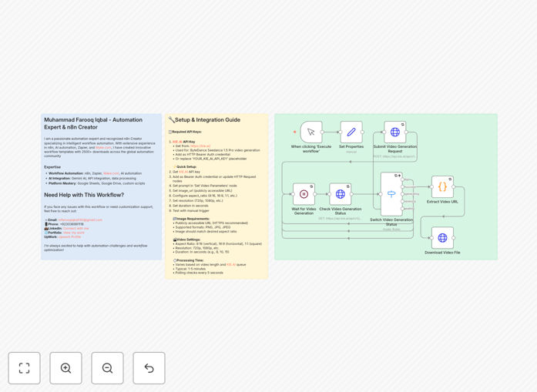Screen dimensions: 537x392
Task: Open the Email address link
Action: 80,219
